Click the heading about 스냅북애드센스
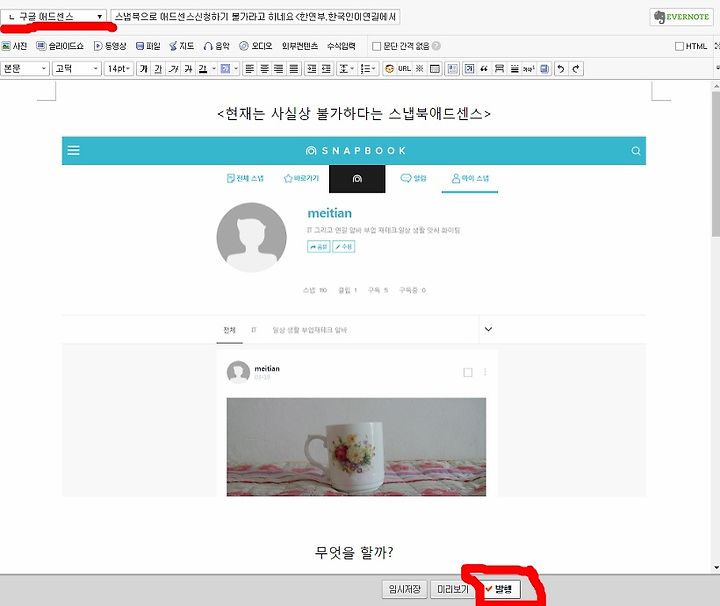Screen dimensions: 720x606 point(354,113)
